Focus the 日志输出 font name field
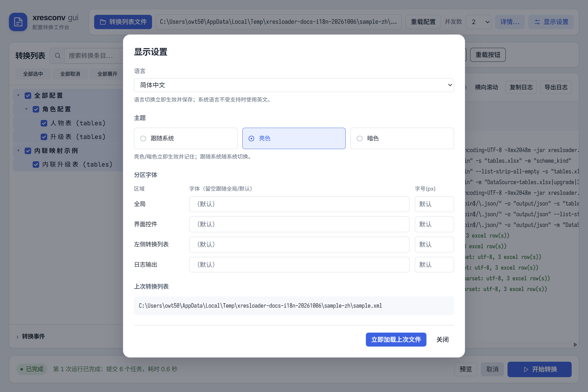This screenshot has height=392, width=588. tap(299, 265)
